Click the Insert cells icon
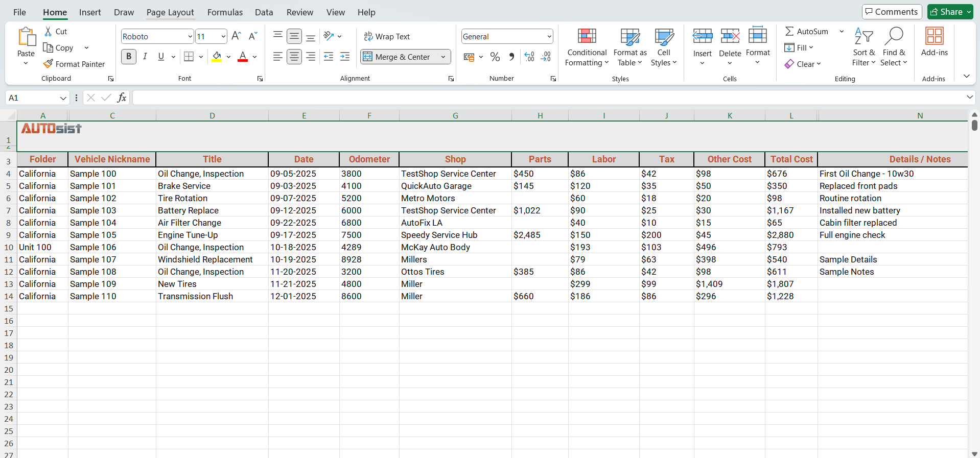The image size is (980, 458). tap(703, 36)
